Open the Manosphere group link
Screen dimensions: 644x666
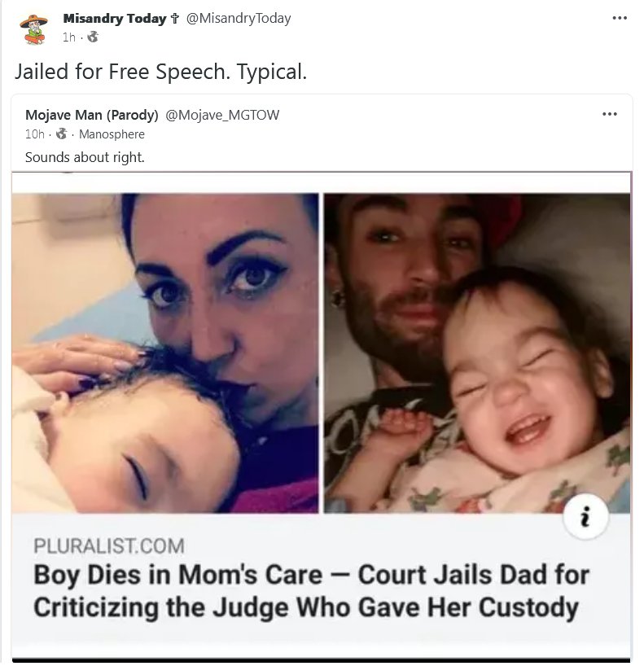112,134
